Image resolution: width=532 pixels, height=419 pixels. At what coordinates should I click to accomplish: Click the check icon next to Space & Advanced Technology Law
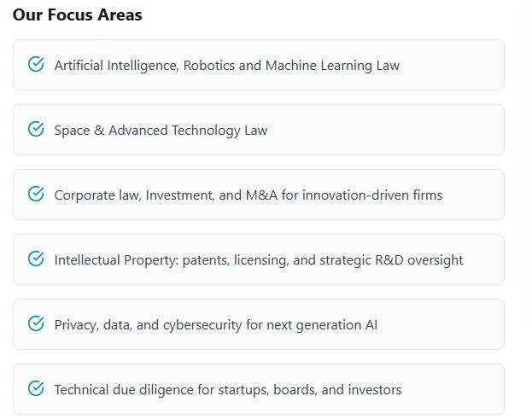tap(36, 130)
